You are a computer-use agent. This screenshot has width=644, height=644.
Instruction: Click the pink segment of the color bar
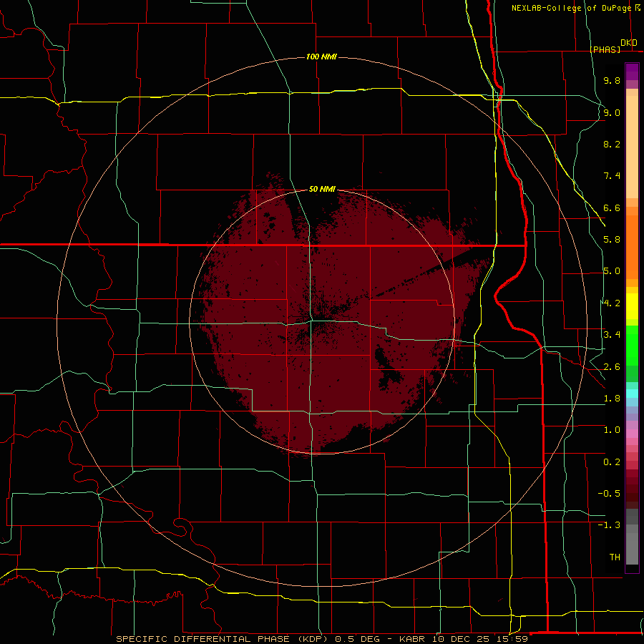pos(632,434)
